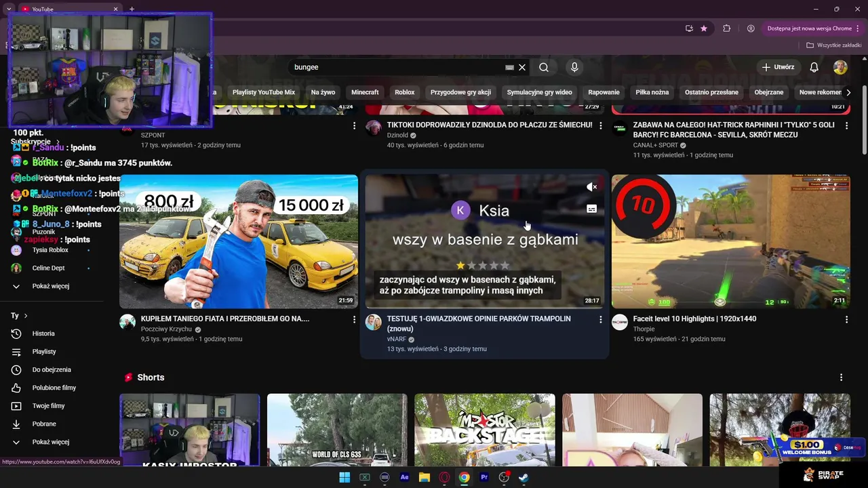Open a new browser tab

coord(132,9)
